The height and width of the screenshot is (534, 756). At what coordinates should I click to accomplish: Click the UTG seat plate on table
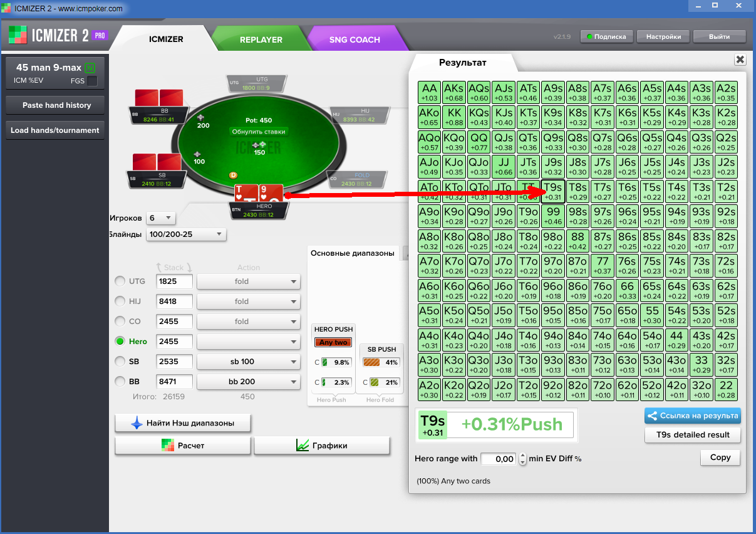257,84
